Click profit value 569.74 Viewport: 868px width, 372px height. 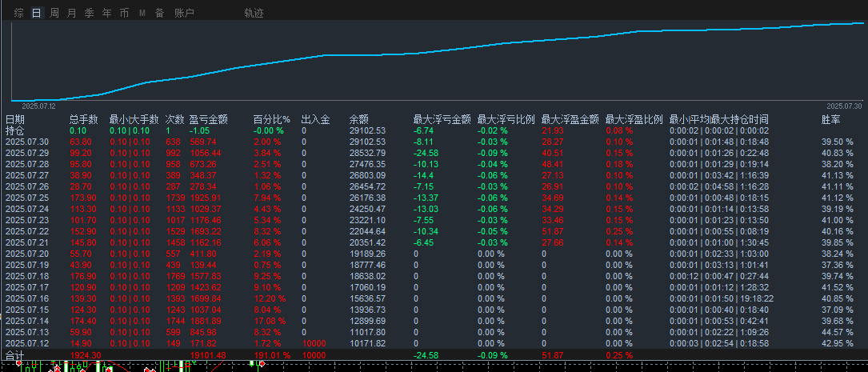(x=203, y=142)
